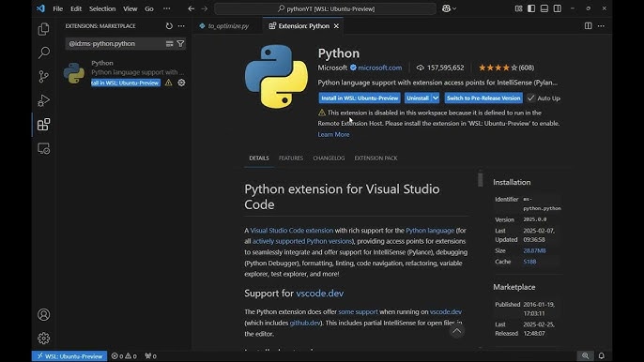Filter extensions using the funnel icon
Image resolution: width=644 pixels, height=362 pixels.
tap(180, 43)
